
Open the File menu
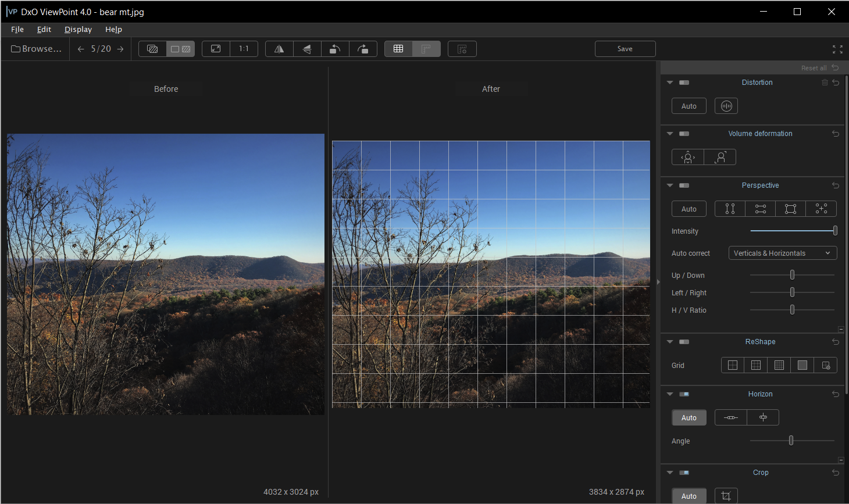[17, 29]
